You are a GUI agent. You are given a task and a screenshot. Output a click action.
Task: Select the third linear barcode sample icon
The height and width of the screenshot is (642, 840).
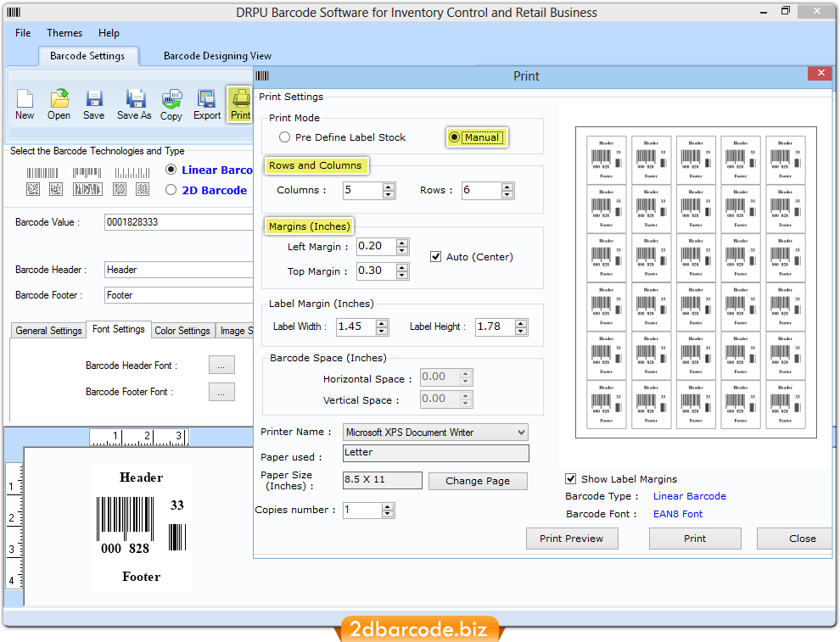[x=132, y=173]
